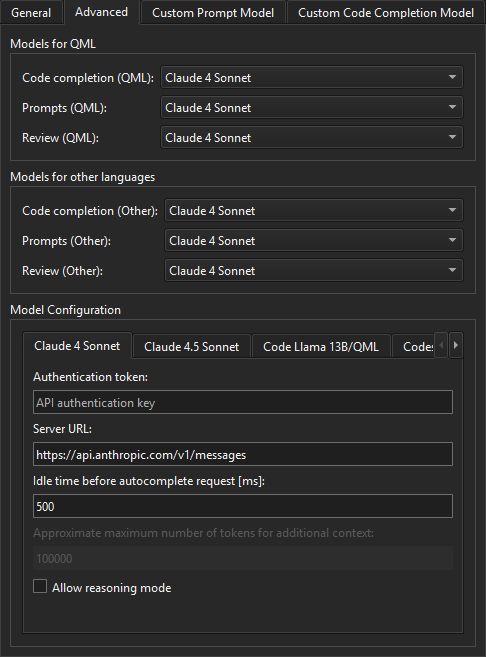Click the Models for other languages title
Viewport: 486px width, 657px height.
click(83, 177)
